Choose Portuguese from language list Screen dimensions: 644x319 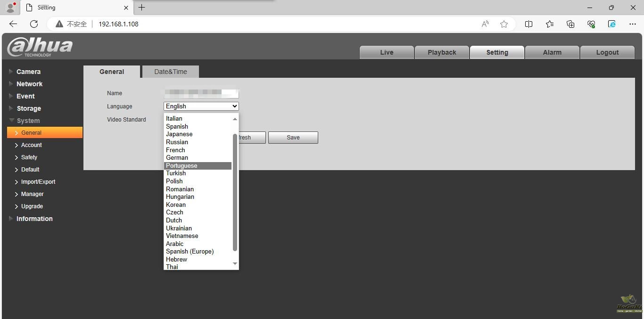[182, 165]
